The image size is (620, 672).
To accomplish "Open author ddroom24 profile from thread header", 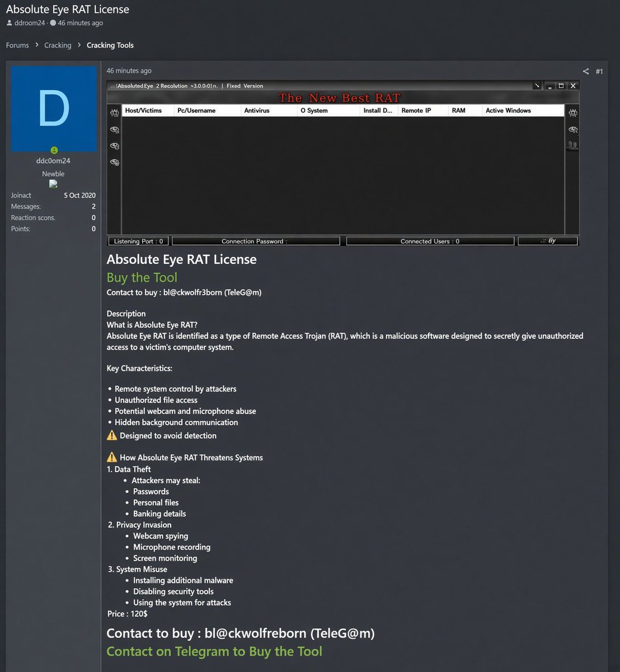I will (x=30, y=23).
